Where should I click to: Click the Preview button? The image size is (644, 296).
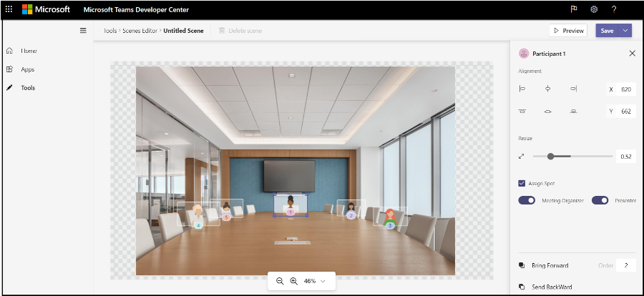pos(568,31)
